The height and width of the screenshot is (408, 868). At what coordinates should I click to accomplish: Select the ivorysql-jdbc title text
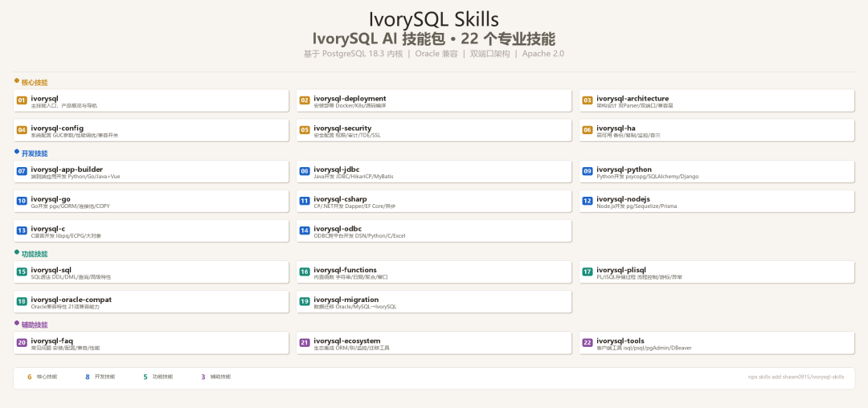pyautogui.click(x=337, y=169)
